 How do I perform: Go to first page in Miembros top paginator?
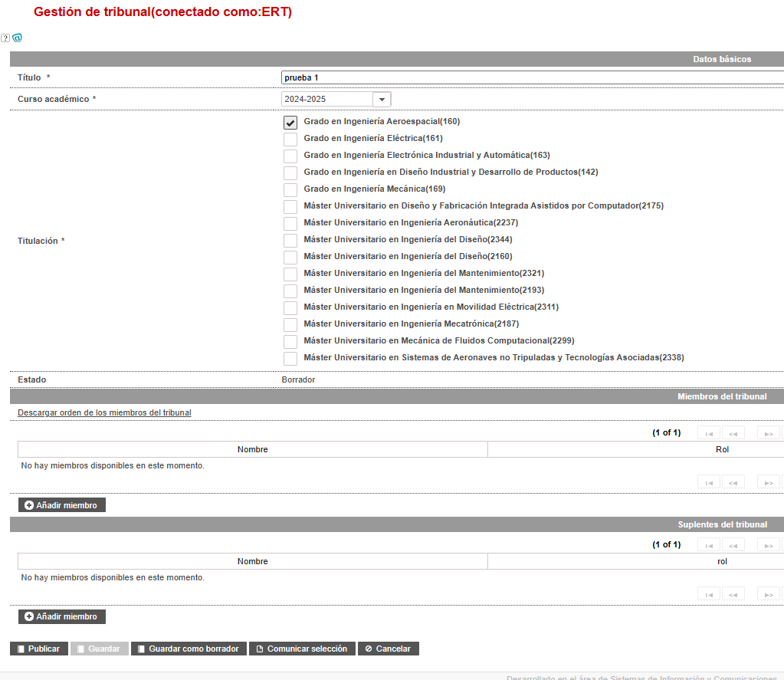[708, 433]
